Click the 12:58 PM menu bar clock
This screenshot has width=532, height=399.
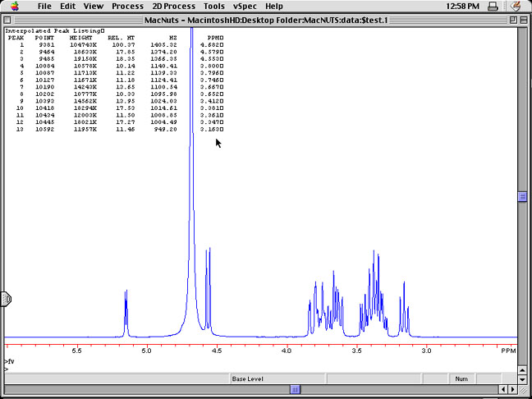(455, 7)
